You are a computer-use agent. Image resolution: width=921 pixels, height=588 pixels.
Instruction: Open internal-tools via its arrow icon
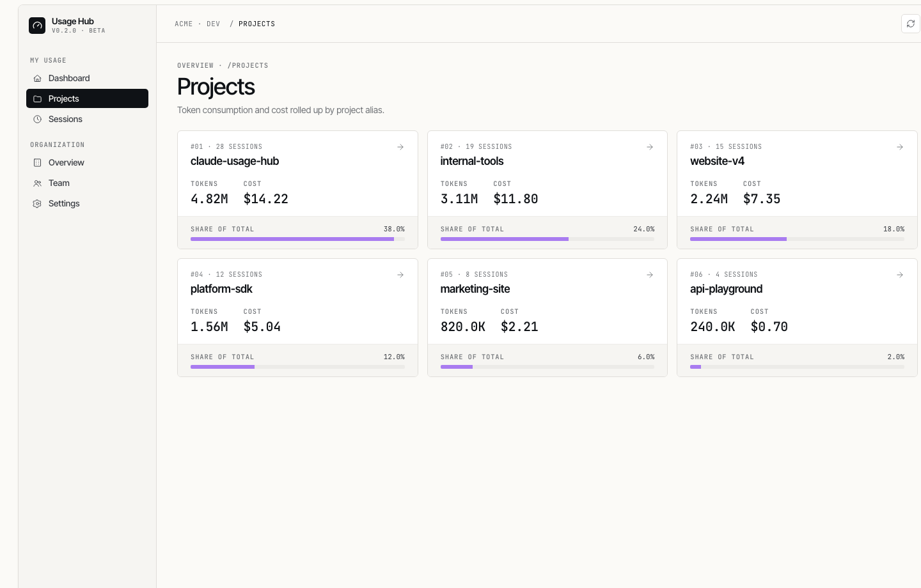pos(650,147)
